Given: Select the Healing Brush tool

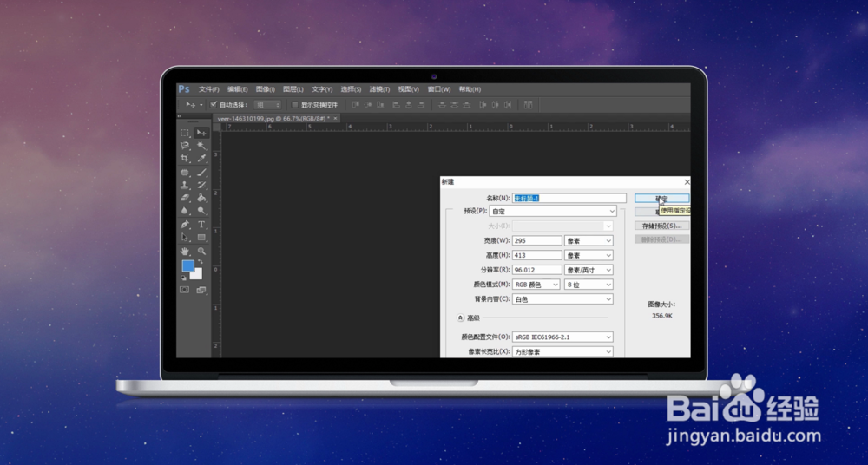Looking at the screenshot, I should [185, 173].
